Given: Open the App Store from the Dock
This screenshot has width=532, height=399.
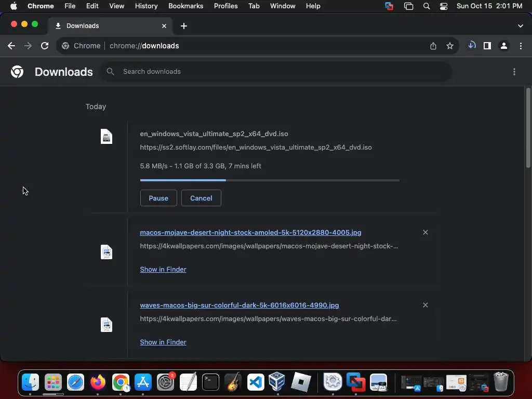Looking at the screenshot, I should click(143, 382).
